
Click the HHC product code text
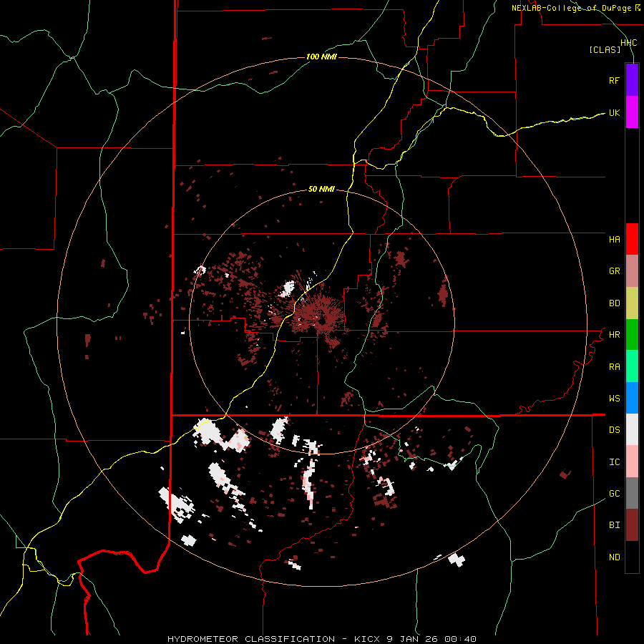[x=628, y=43]
